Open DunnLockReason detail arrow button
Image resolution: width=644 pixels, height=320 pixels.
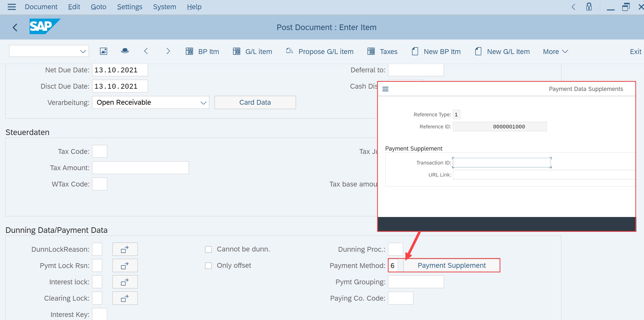[x=125, y=249]
